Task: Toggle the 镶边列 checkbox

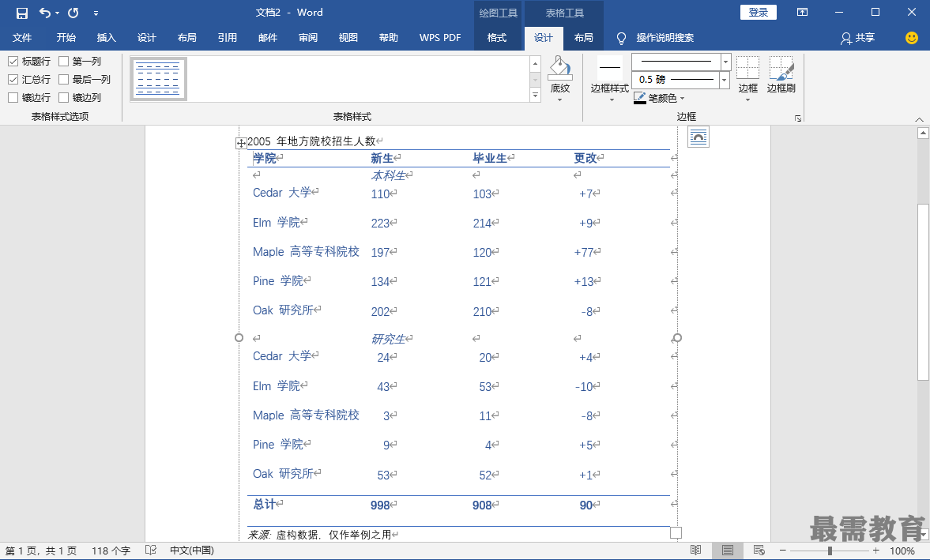Action: [63, 98]
